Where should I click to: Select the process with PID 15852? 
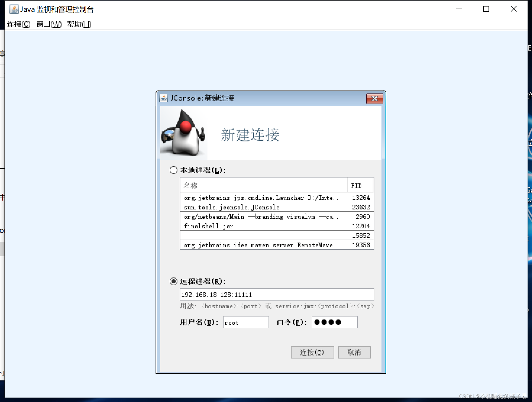coord(277,235)
